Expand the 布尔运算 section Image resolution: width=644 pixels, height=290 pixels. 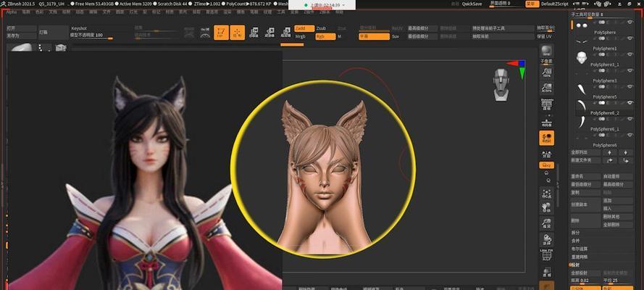pos(579,249)
